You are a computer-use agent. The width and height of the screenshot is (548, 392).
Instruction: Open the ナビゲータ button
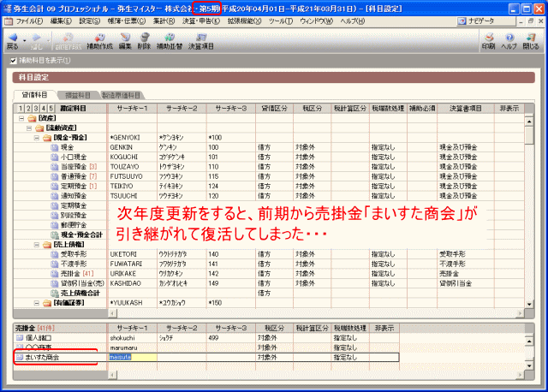(x=486, y=21)
